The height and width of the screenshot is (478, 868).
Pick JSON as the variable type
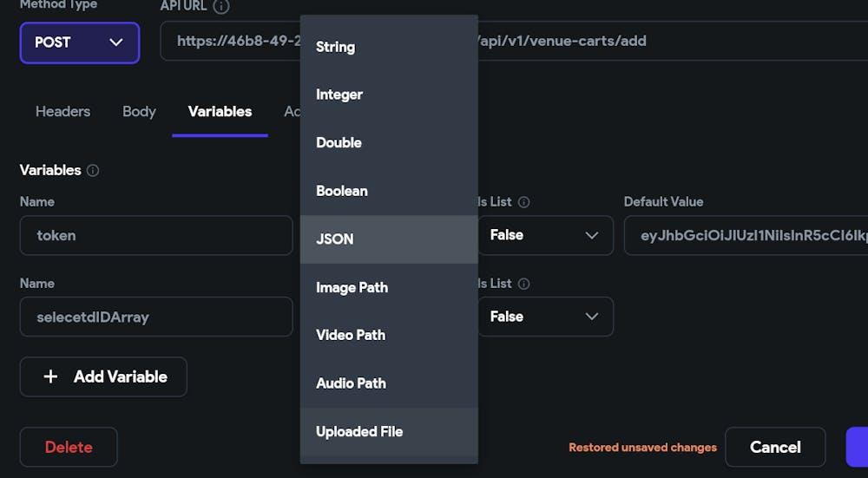389,239
